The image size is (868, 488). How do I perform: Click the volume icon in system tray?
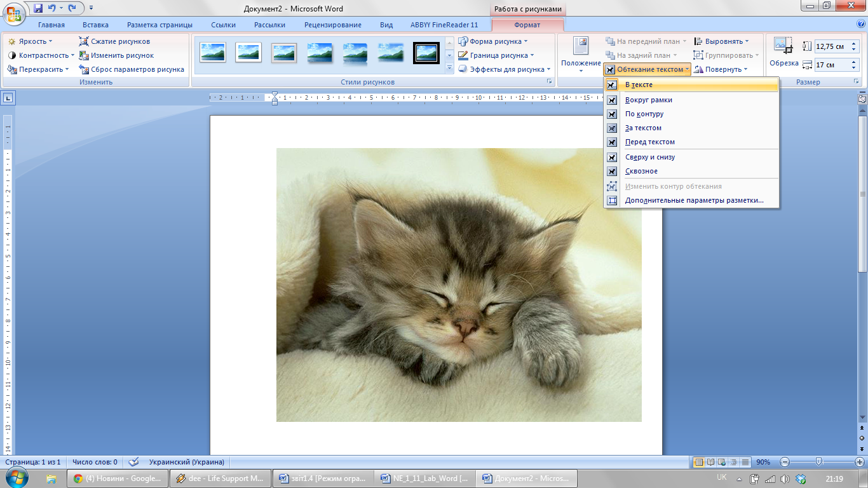pyautogui.click(x=785, y=478)
